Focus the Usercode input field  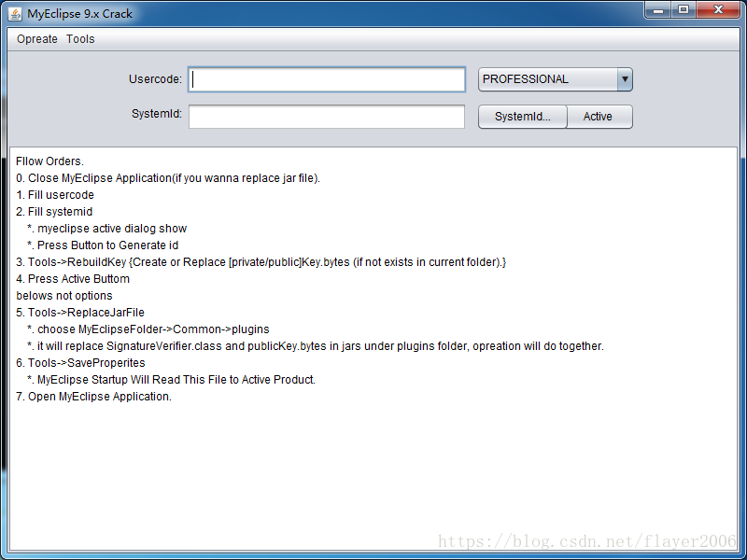[327, 79]
